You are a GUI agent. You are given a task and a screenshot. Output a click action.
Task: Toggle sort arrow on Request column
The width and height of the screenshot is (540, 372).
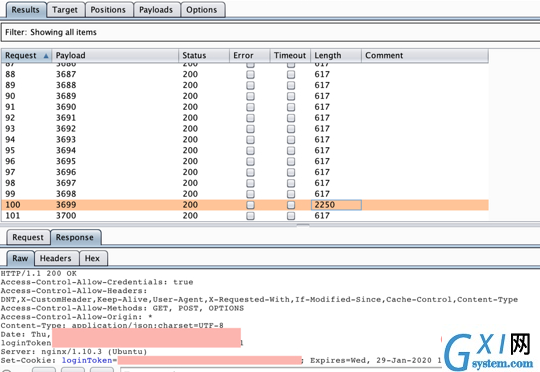coord(46,56)
